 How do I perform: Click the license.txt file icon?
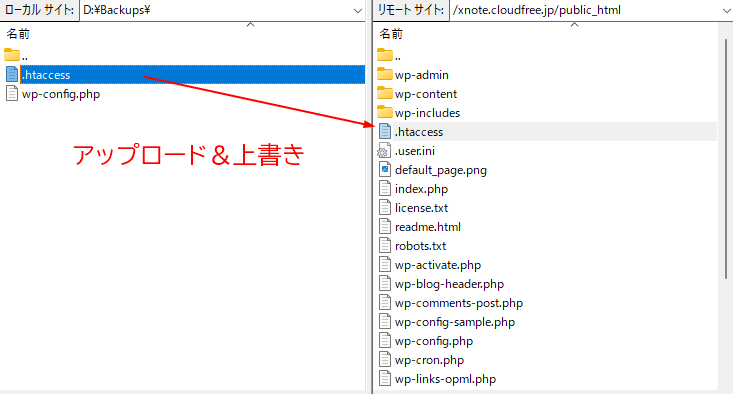pyautogui.click(x=385, y=208)
